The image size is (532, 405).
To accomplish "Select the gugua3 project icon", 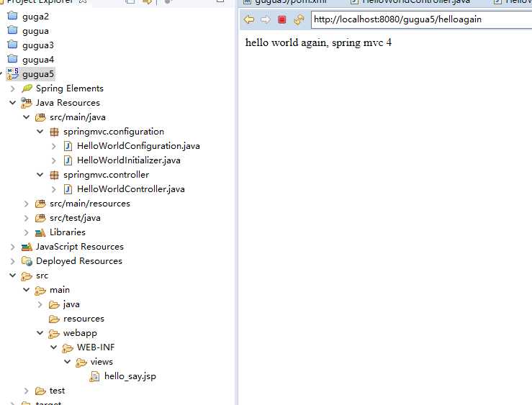I will pyautogui.click(x=12, y=45).
